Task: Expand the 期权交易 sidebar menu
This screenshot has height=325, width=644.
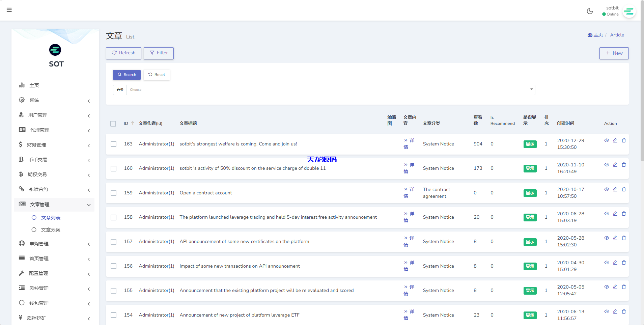Action: click(x=54, y=174)
